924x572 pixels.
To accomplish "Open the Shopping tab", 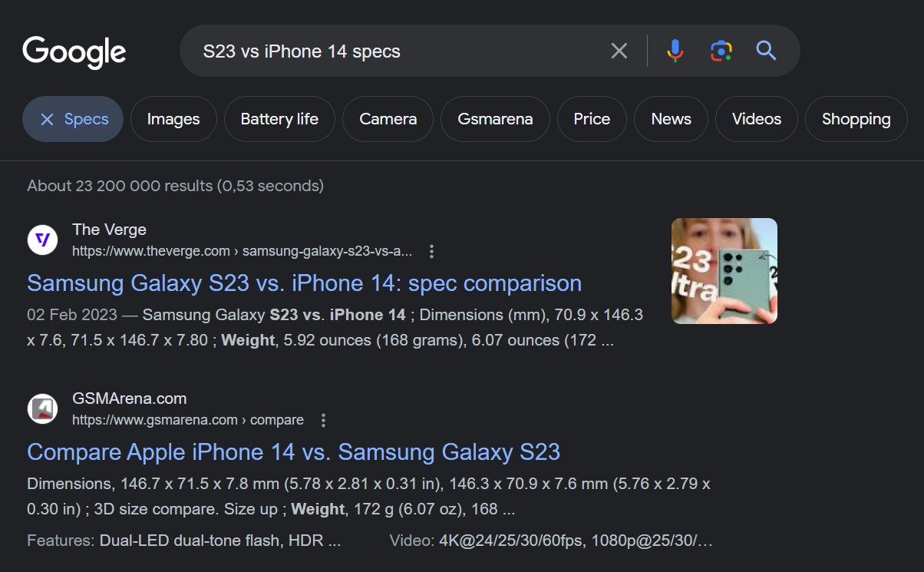I will tap(856, 119).
